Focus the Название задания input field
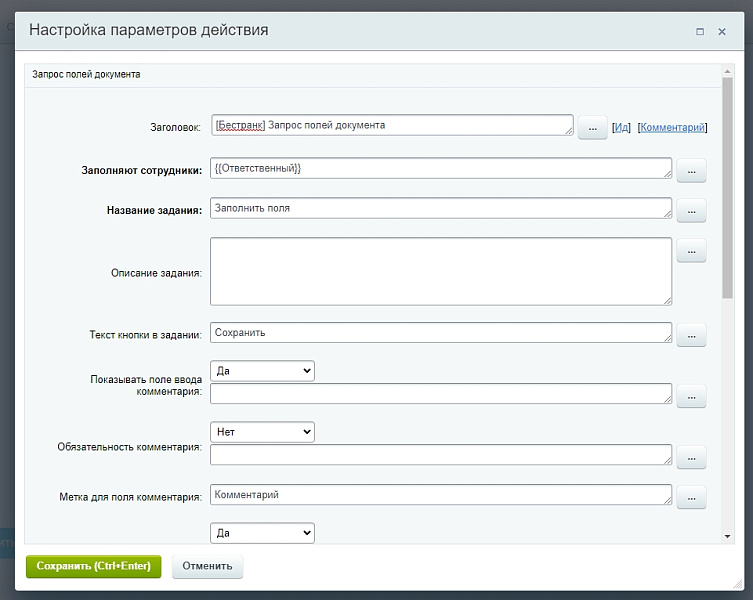This screenshot has width=753, height=600. click(440, 208)
